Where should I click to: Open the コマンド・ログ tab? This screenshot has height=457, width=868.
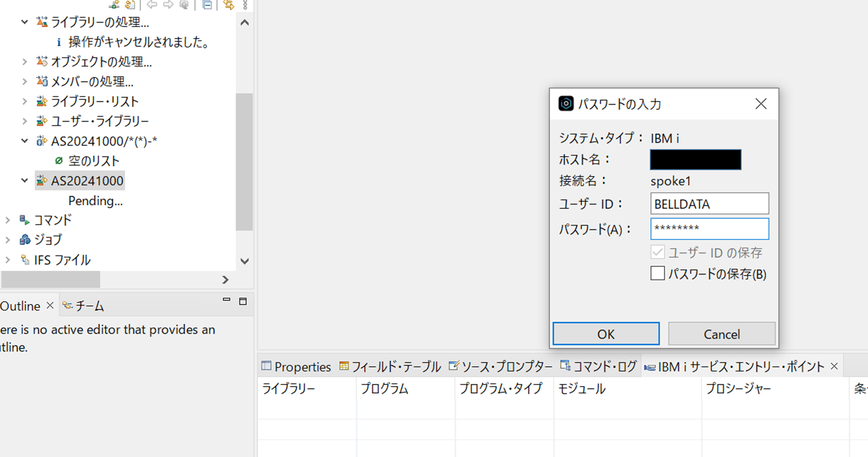pos(598,367)
